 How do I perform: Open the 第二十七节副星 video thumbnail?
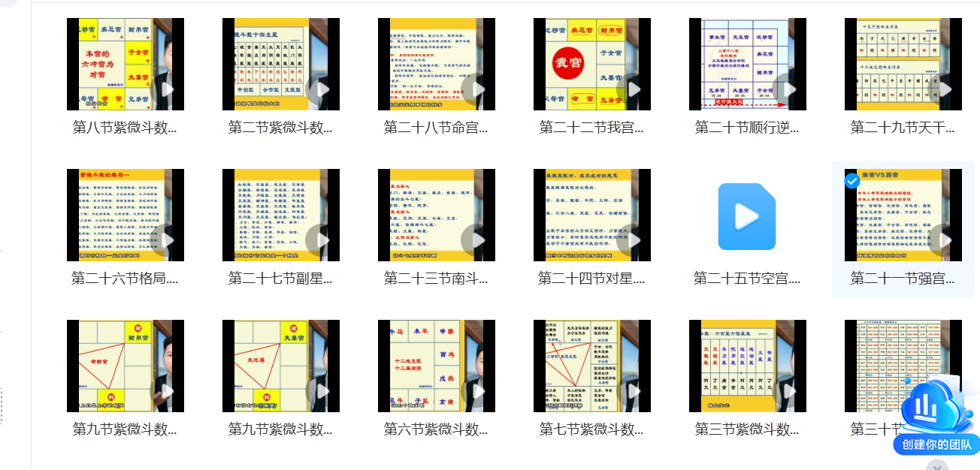click(x=281, y=215)
